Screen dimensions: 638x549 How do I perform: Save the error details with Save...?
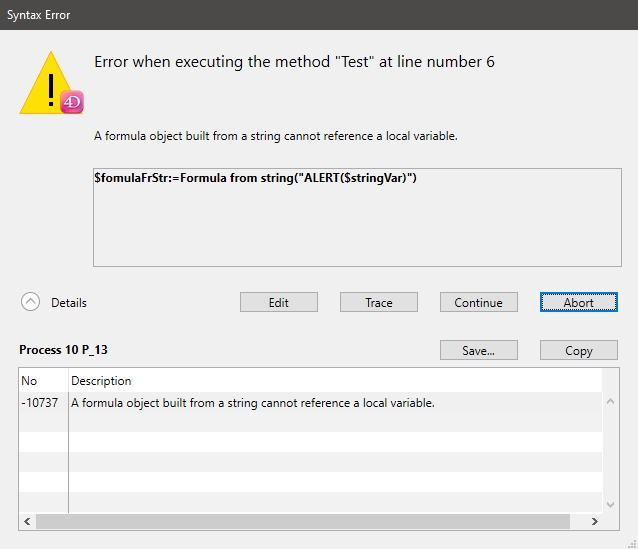[x=478, y=350]
